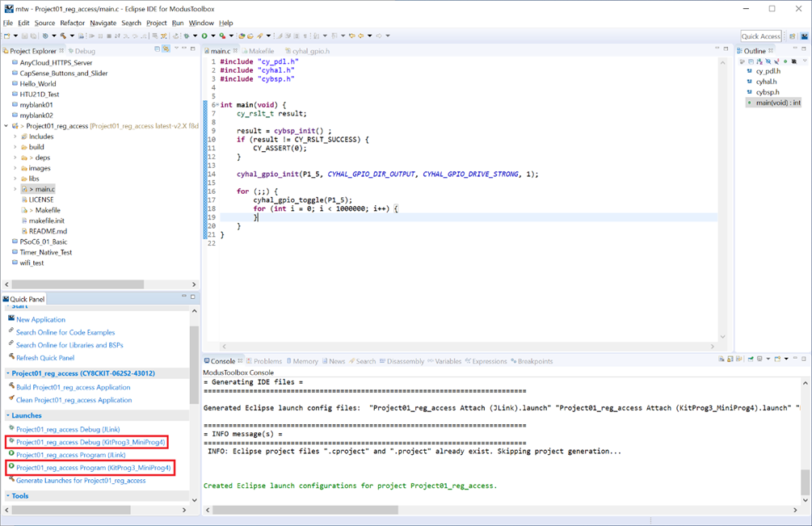Screen dimensions: 812x526
Task: Click the green Run toolbar icon
Action: click(205, 36)
